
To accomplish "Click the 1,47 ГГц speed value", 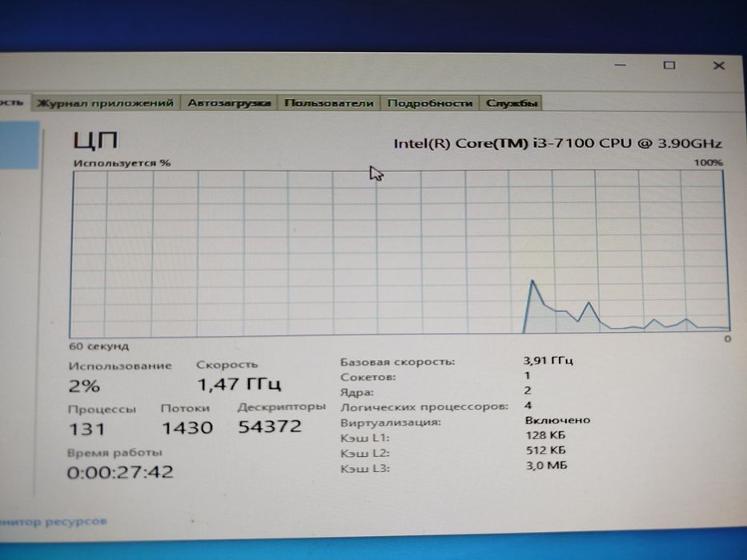I will [x=239, y=384].
